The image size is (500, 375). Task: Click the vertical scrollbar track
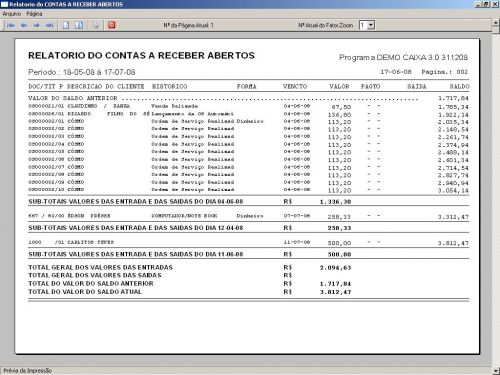pyautogui.click(x=496, y=200)
